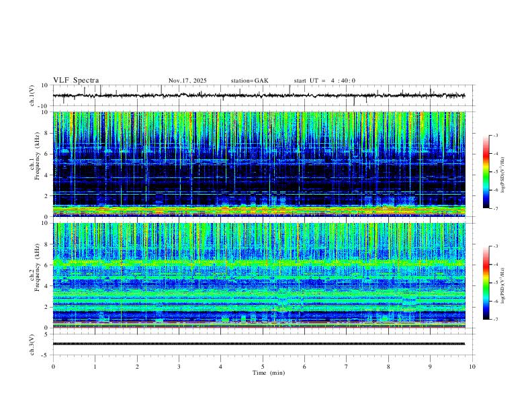
Task: Click inside the ch.1 spectrogram panel
Action: (x=259, y=164)
